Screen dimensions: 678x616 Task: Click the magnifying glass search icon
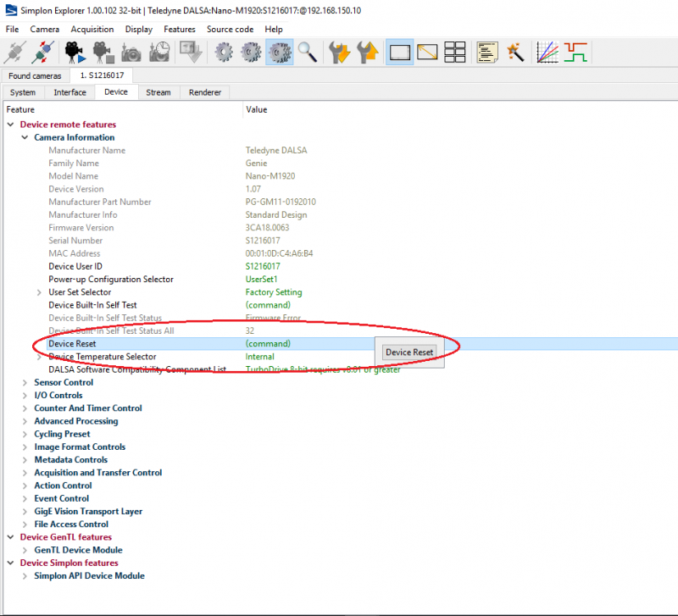308,53
